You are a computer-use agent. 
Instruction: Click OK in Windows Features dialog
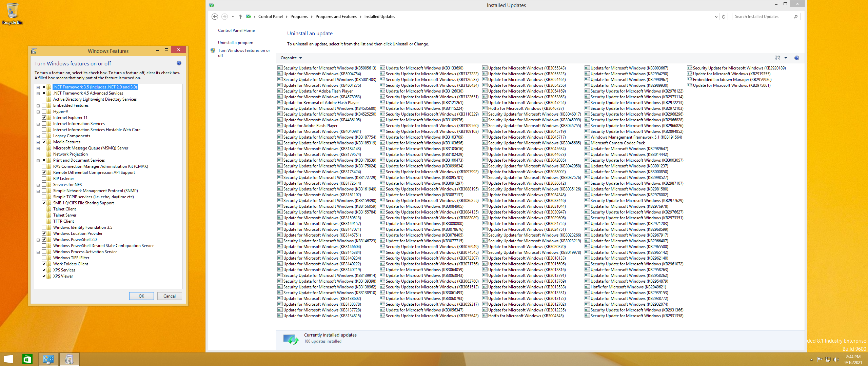coord(141,296)
